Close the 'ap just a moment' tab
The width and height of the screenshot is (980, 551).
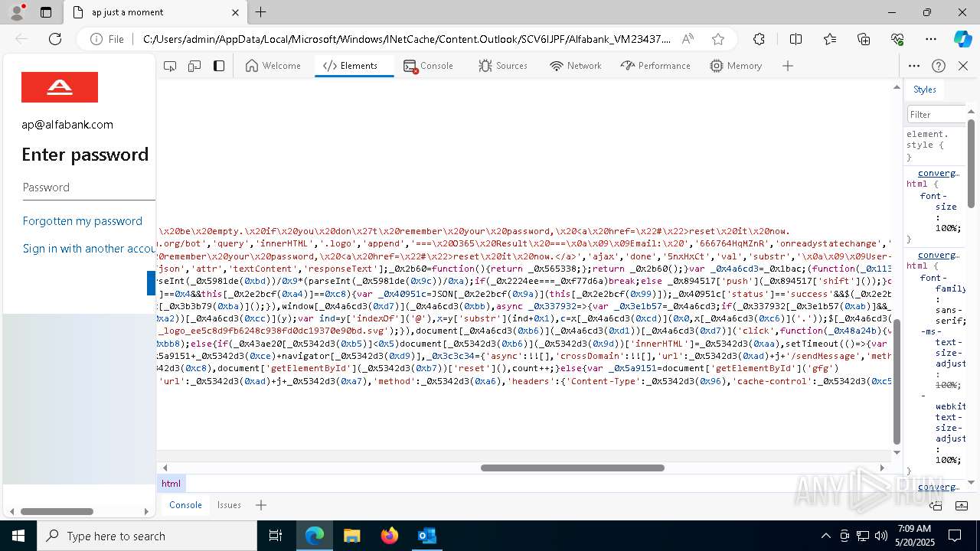click(x=236, y=12)
